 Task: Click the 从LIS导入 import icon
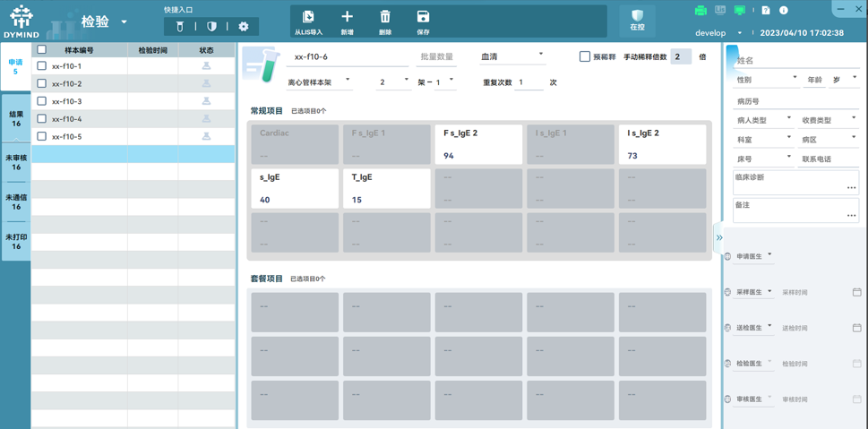pyautogui.click(x=308, y=17)
